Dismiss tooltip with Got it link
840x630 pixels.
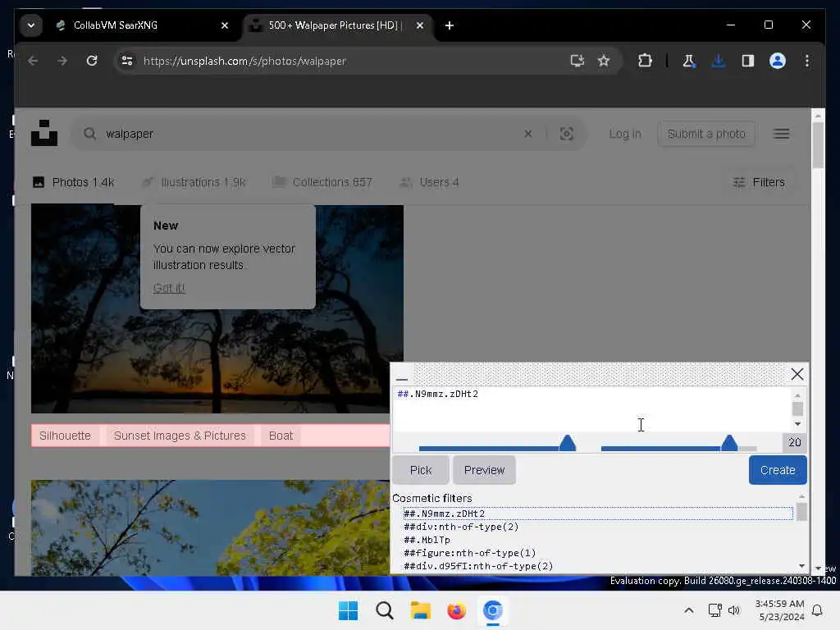click(169, 288)
